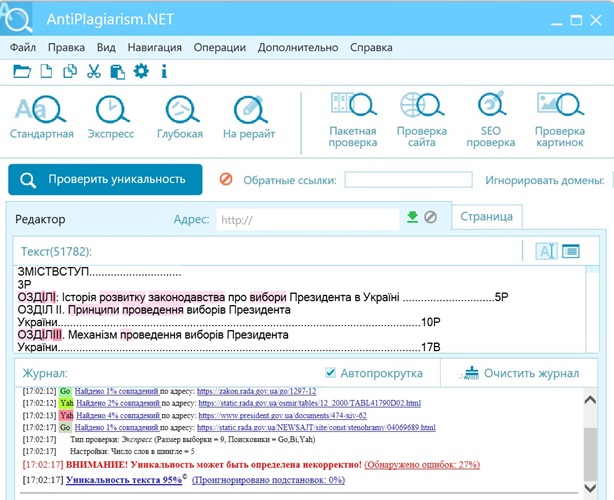The width and height of the screenshot is (614, 500).
Task: Open the president.gov.ua documents link
Action: coord(282,415)
